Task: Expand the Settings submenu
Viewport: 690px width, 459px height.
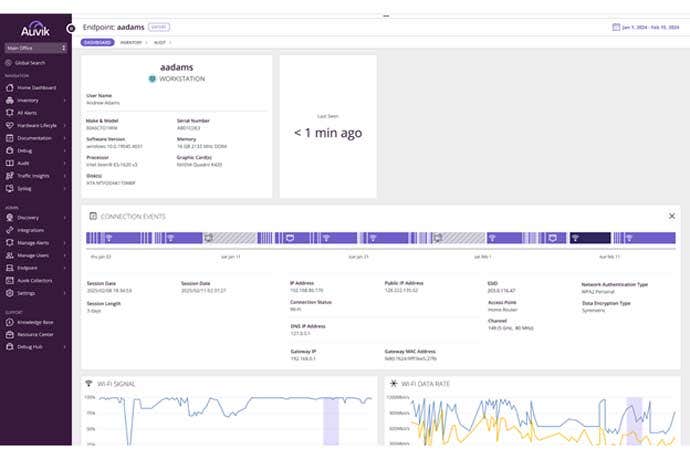Action: [x=66, y=293]
